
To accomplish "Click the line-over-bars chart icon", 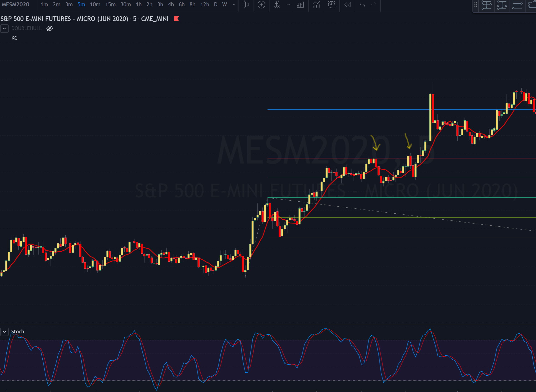I will point(316,5).
